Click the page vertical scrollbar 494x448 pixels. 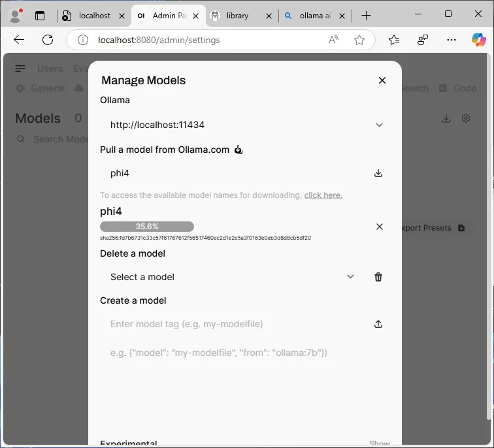coord(489,236)
